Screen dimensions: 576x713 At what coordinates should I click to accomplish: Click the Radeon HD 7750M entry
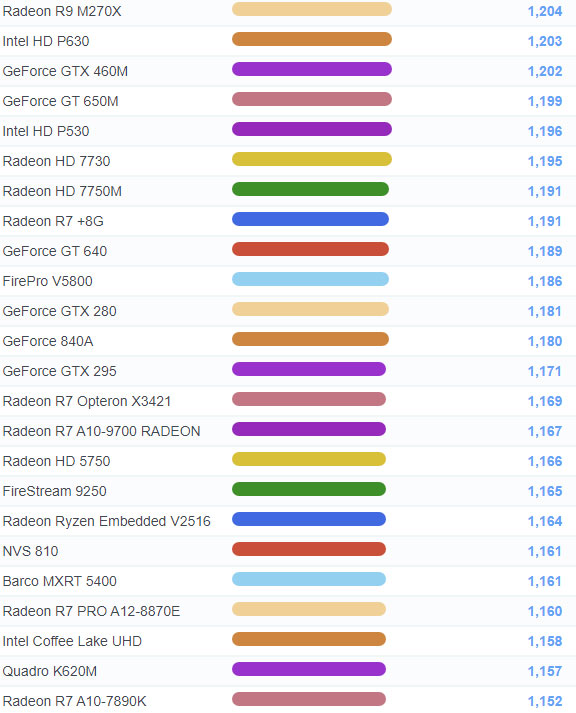coord(62,191)
